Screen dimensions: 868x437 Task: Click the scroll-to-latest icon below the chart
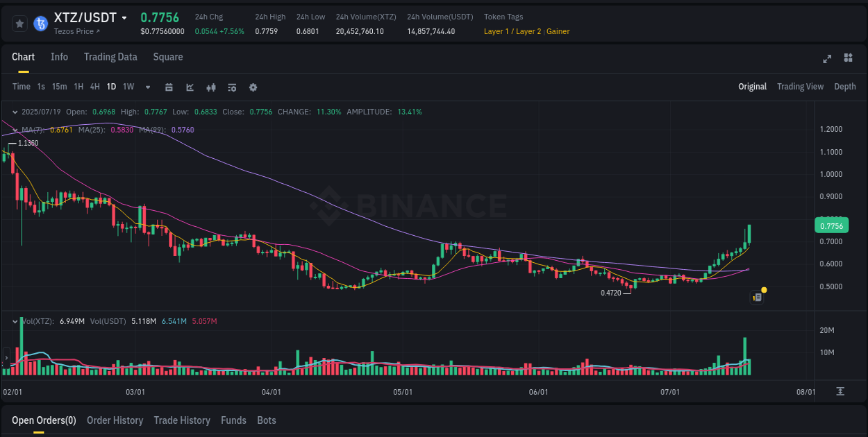tap(839, 391)
